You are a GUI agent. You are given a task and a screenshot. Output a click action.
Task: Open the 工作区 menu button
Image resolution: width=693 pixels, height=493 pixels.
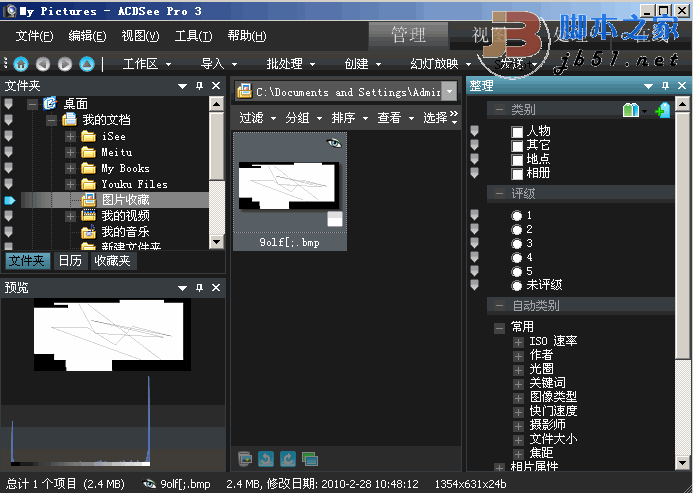[x=147, y=64]
